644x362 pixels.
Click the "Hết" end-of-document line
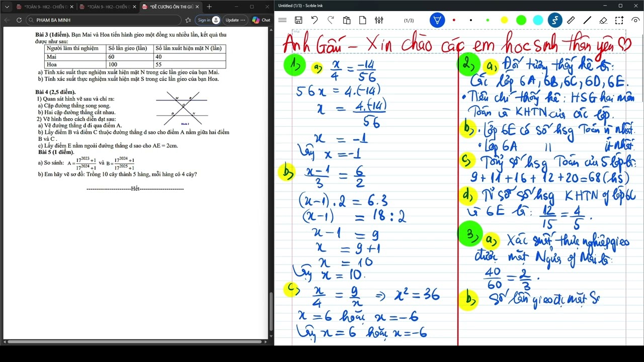point(135,189)
